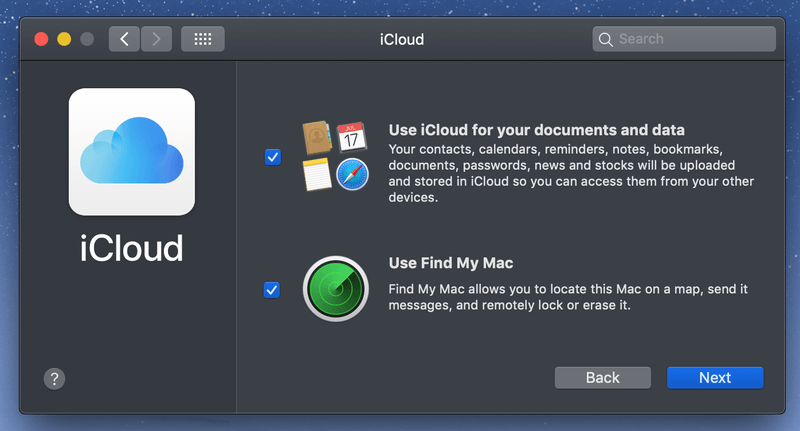Show all preferences with the grid icon
Image resolution: width=800 pixels, height=431 pixels.
pos(203,39)
